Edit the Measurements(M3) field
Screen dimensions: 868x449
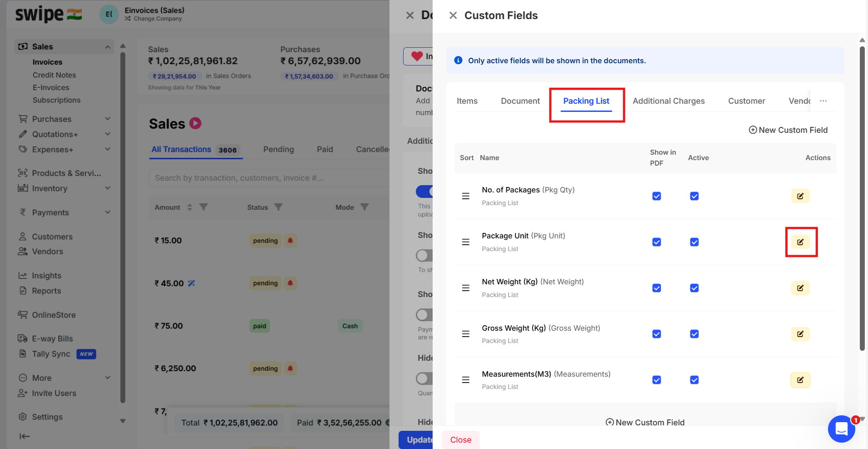click(x=800, y=380)
